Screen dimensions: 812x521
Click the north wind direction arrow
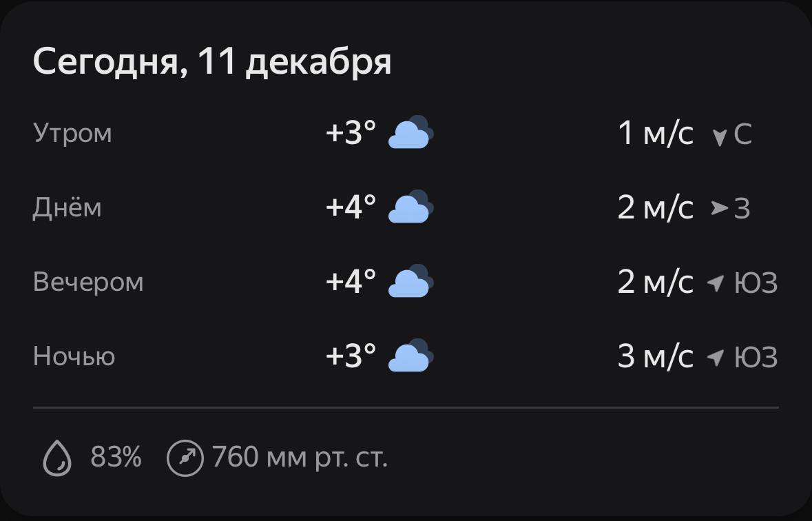[x=720, y=136]
